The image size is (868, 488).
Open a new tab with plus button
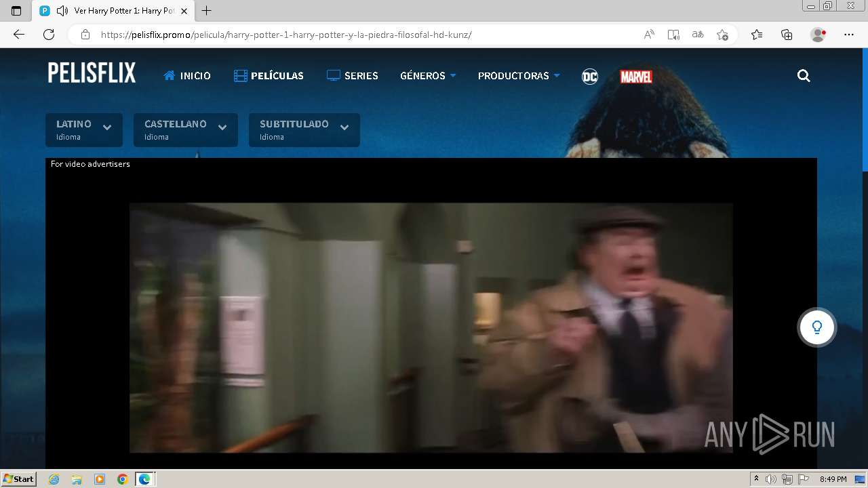tap(207, 11)
